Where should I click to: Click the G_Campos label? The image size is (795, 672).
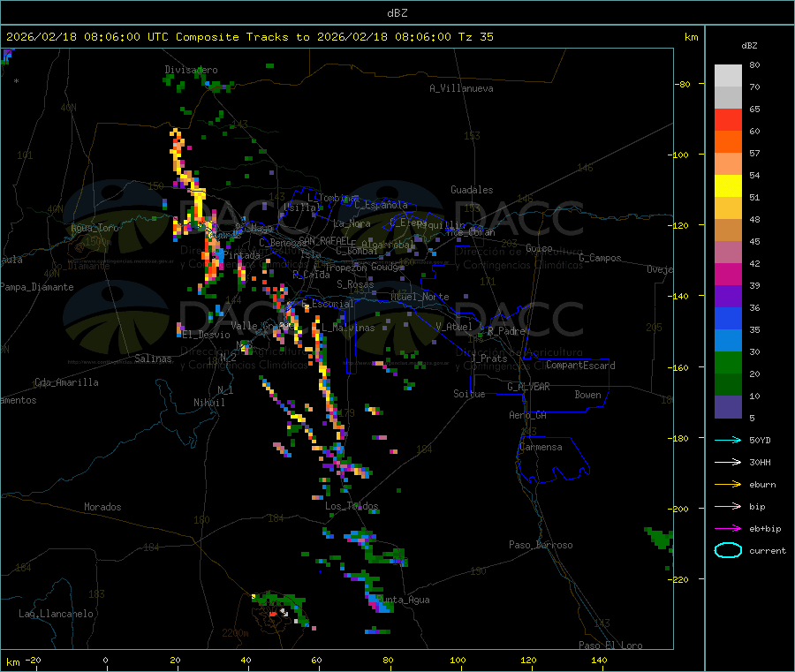pyautogui.click(x=600, y=258)
